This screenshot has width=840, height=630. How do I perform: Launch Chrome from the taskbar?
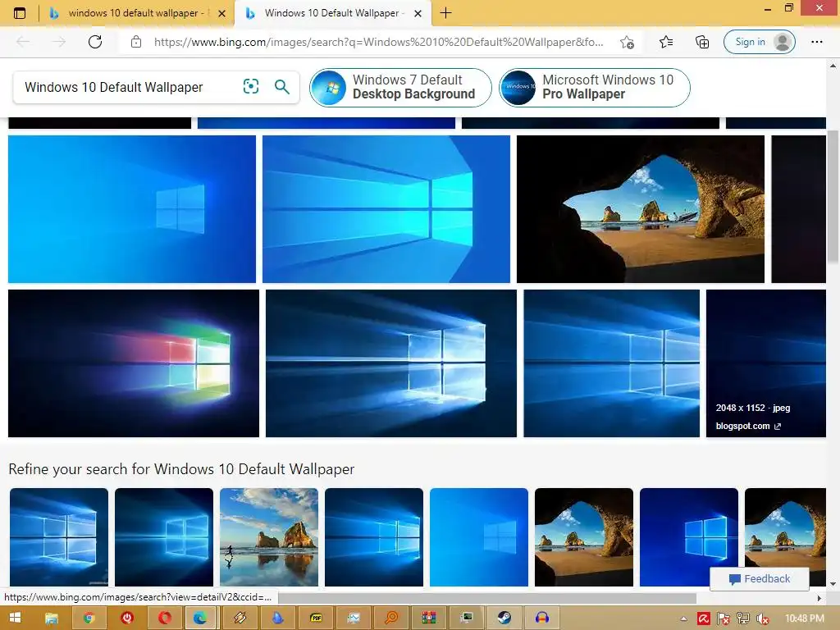pyautogui.click(x=89, y=618)
